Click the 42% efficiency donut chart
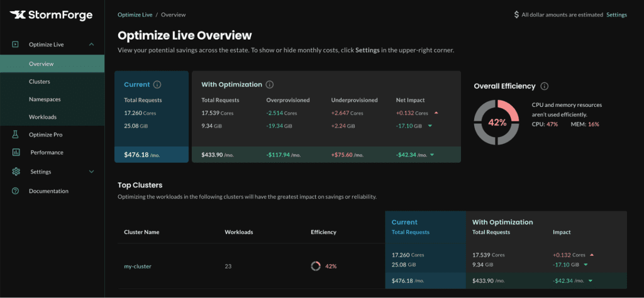 click(497, 122)
